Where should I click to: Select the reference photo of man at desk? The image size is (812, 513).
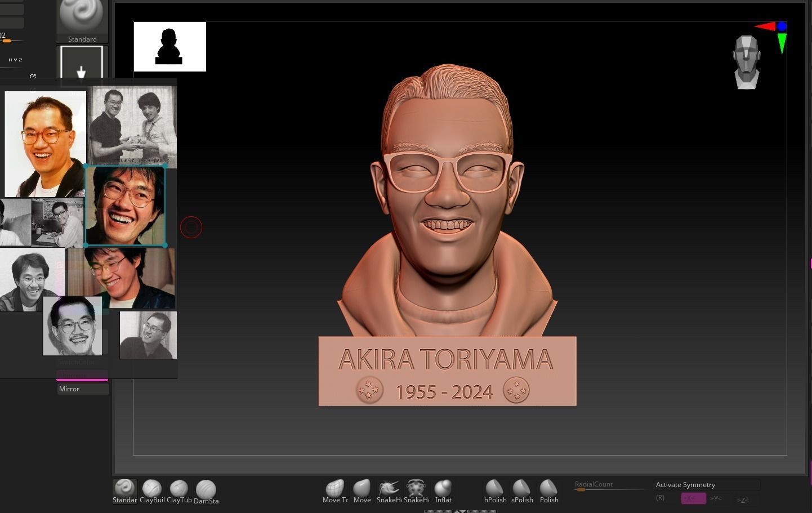coord(57,223)
